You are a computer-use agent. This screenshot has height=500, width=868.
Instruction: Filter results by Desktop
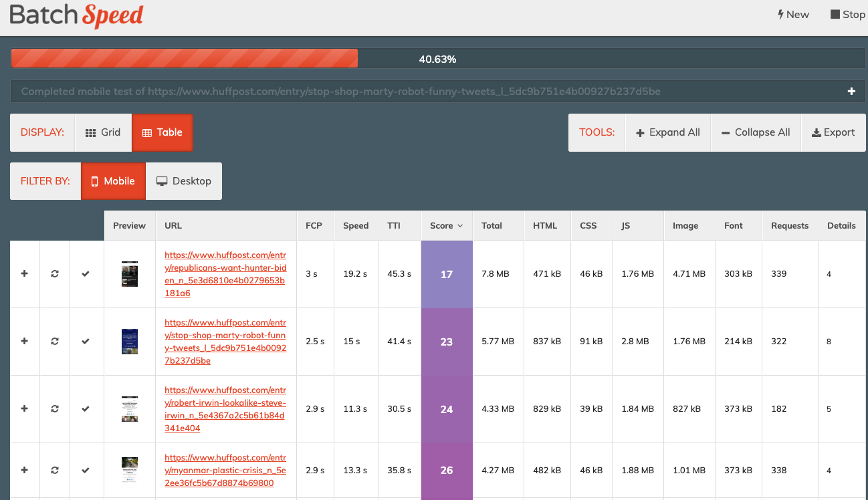(183, 181)
